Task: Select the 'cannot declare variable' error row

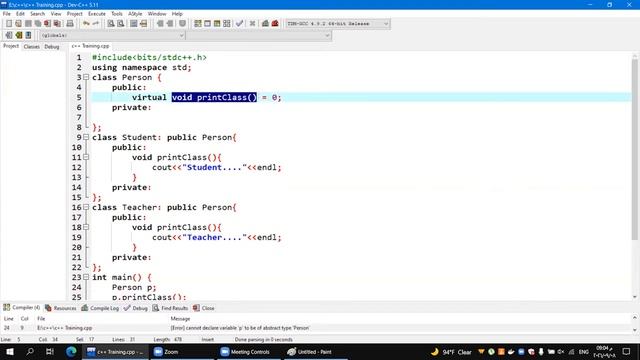Action: click(x=316, y=328)
